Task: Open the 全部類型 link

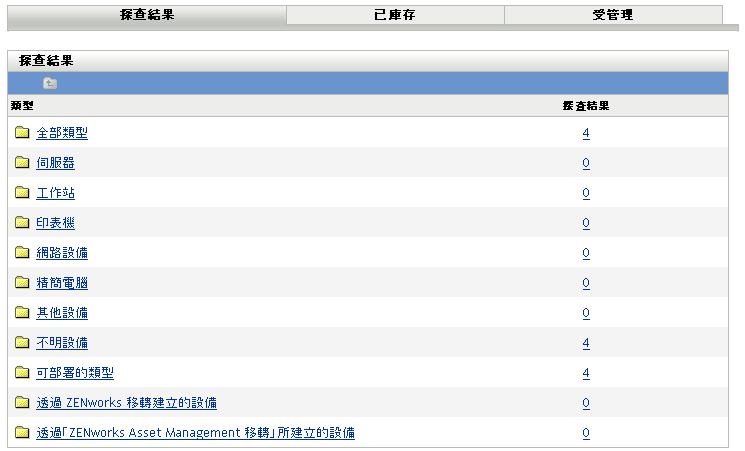Action: click(x=62, y=133)
